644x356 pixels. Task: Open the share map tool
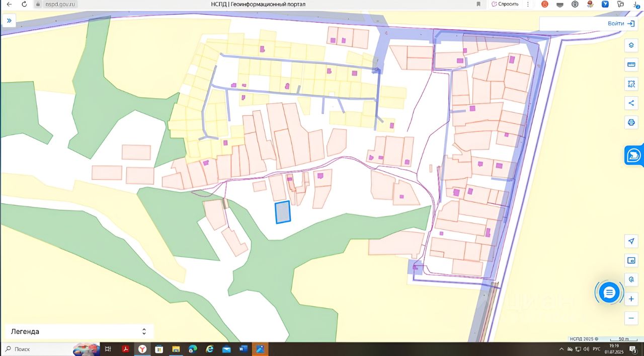tap(631, 103)
